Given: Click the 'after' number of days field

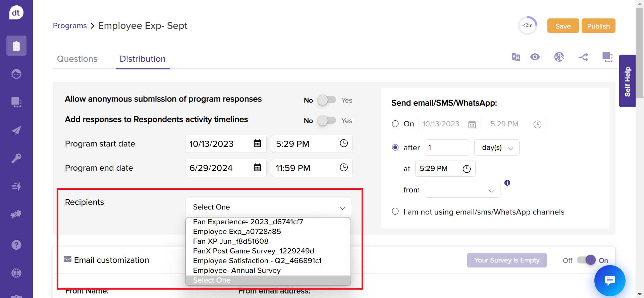Looking at the screenshot, I should [446, 148].
